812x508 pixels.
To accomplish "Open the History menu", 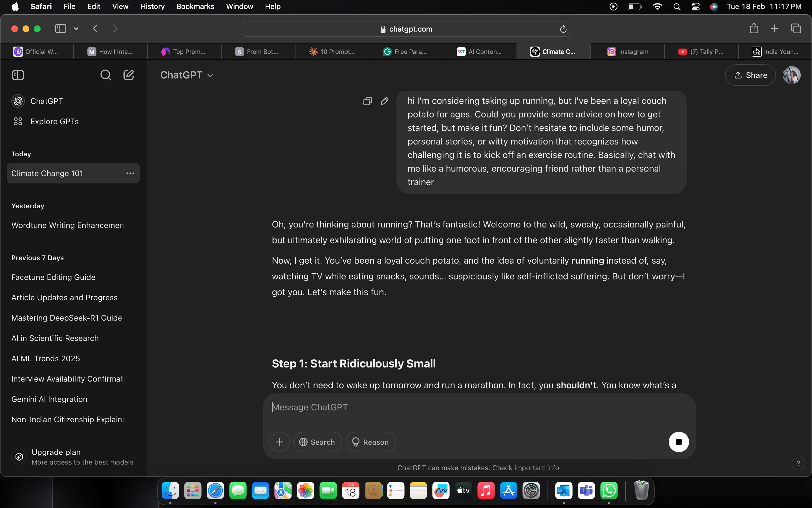I will pyautogui.click(x=152, y=7).
